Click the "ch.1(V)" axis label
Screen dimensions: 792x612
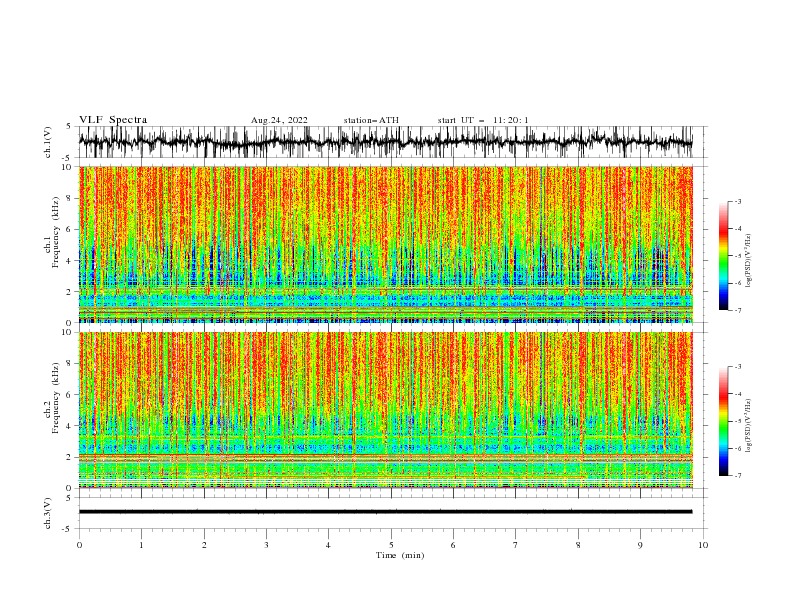tap(48, 143)
